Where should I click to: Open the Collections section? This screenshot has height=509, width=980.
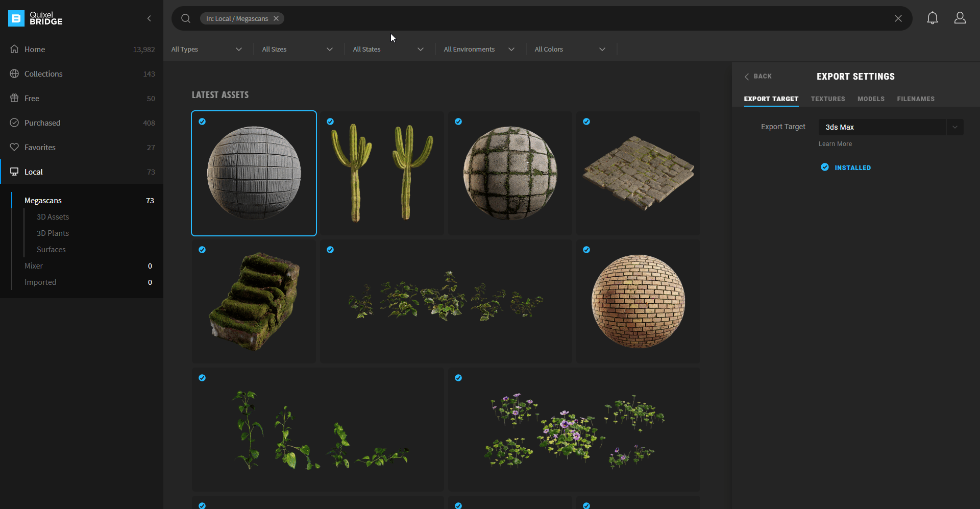pos(43,74)
